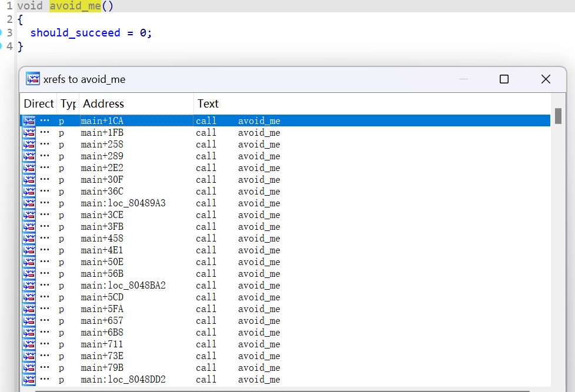This screenshot has width=575, height=392.
Task: Select the main+50E address cell
Action: pos(136,262)
